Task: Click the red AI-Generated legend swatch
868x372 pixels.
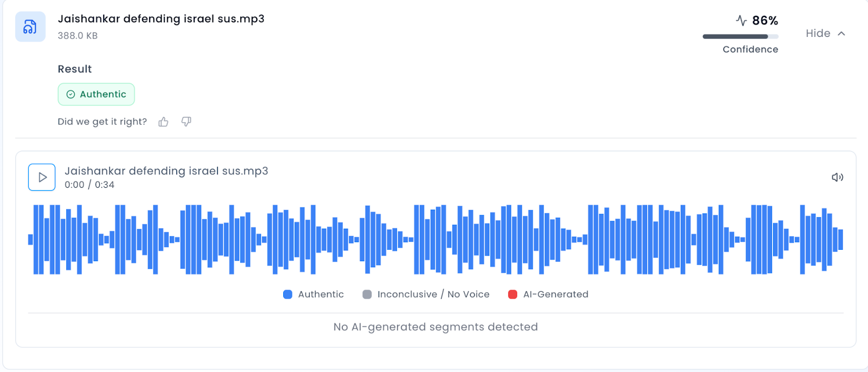Action: pos(513,294)
